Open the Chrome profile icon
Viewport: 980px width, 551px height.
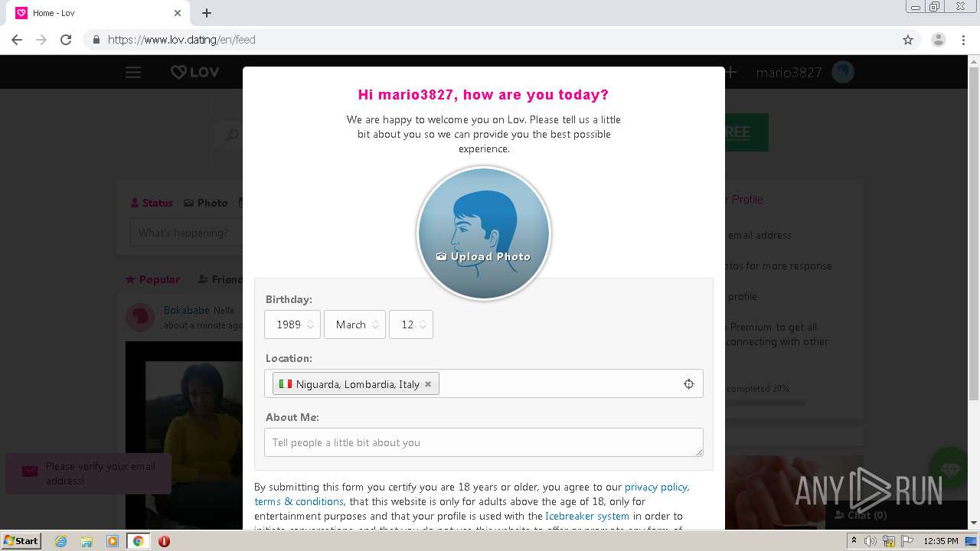(938, 40)
